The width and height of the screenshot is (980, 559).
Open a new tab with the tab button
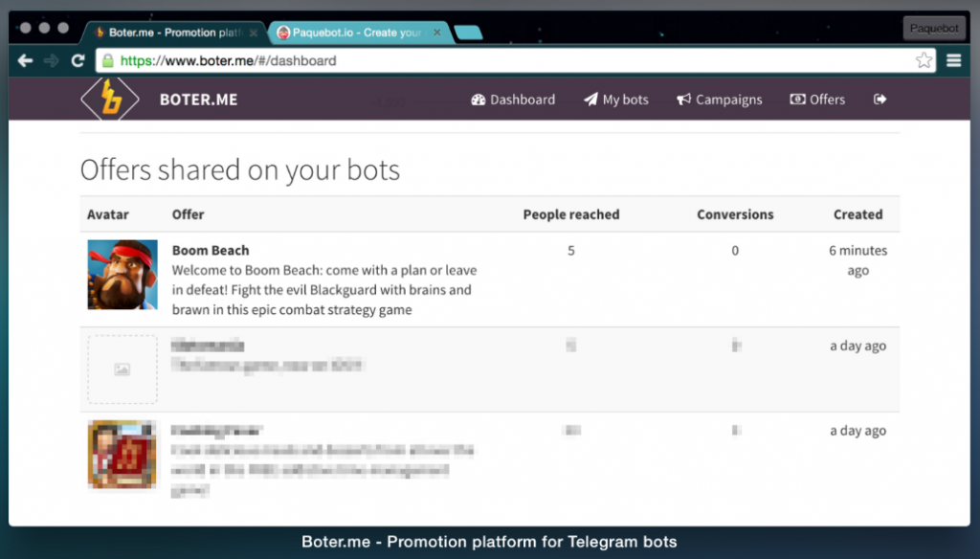coord(468,33)
